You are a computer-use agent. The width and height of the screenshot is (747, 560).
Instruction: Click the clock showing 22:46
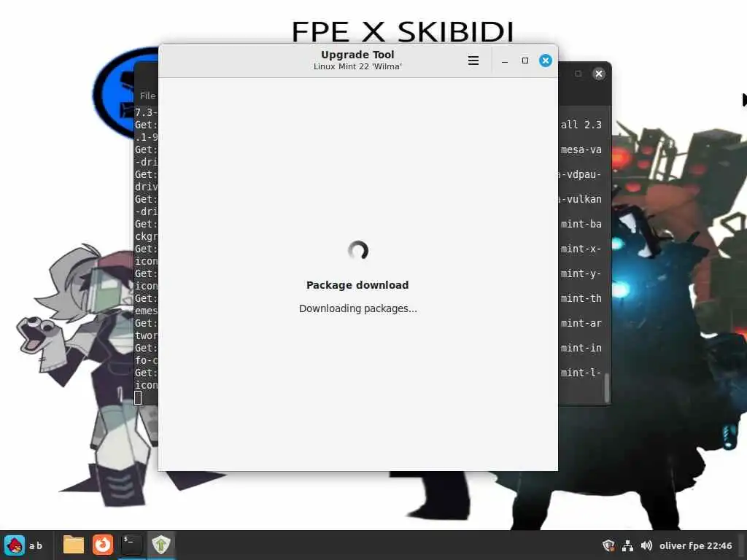click(719, 545)
